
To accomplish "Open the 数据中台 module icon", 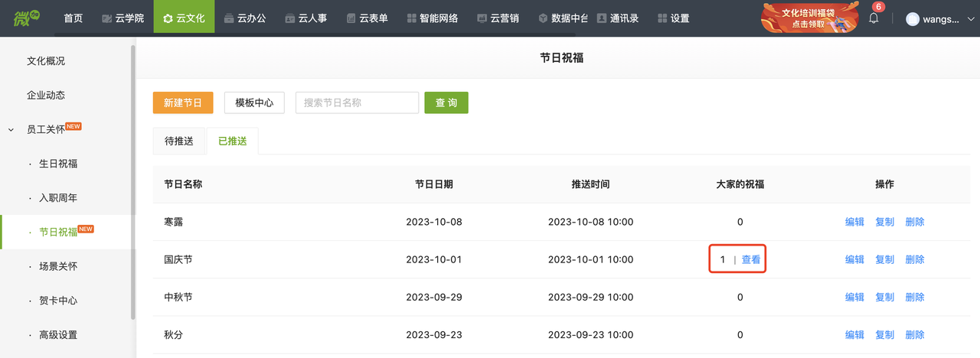I will click(x=543, y=18).
